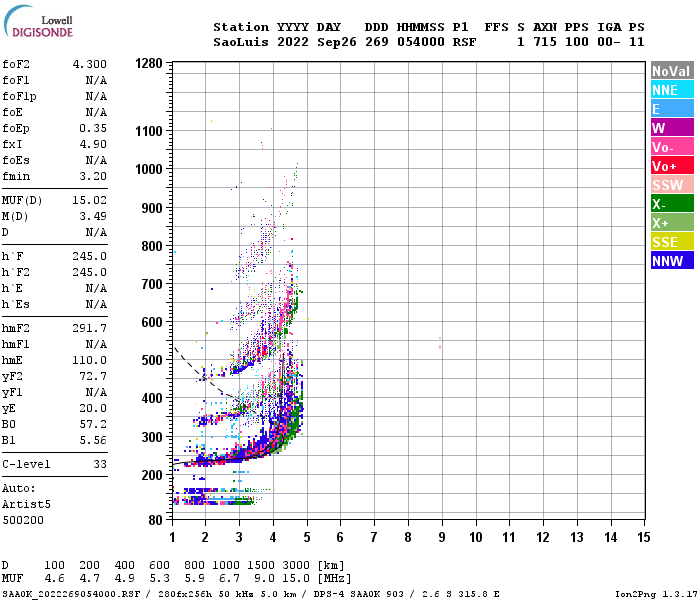This screenshot has width=700, height=600.
Task: Click the C-level value 33
Action: point(100,464)
